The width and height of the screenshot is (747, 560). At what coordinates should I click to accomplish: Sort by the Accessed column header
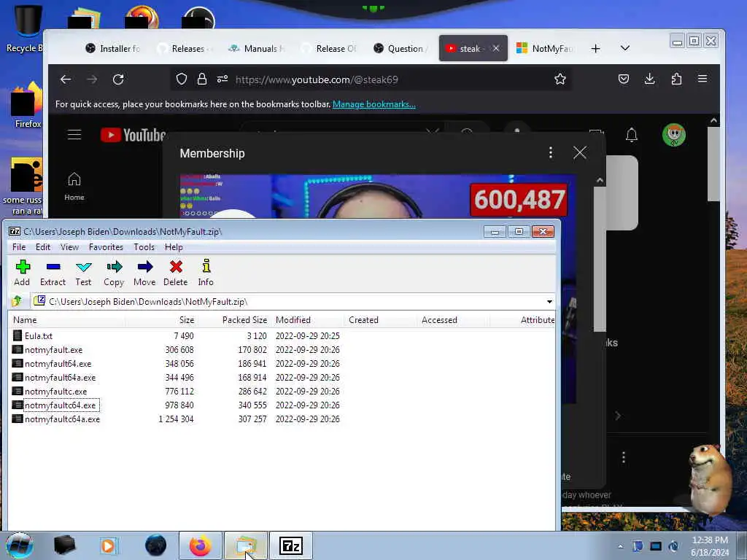(453, 320)
